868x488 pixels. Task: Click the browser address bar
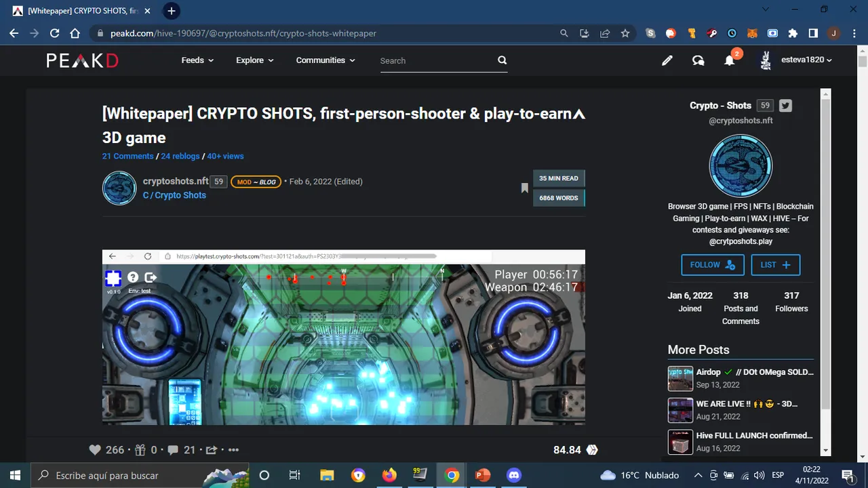click(x=325, y=33)
